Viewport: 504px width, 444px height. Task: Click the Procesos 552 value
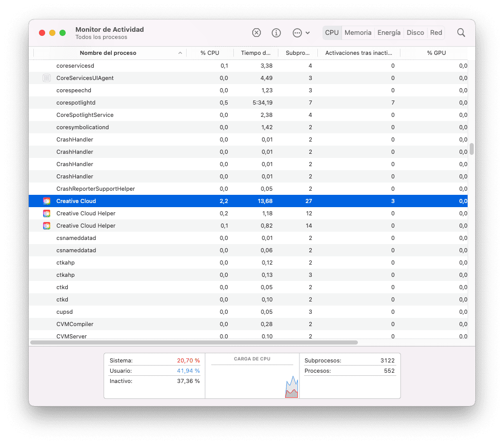click(x=389, y=371)
